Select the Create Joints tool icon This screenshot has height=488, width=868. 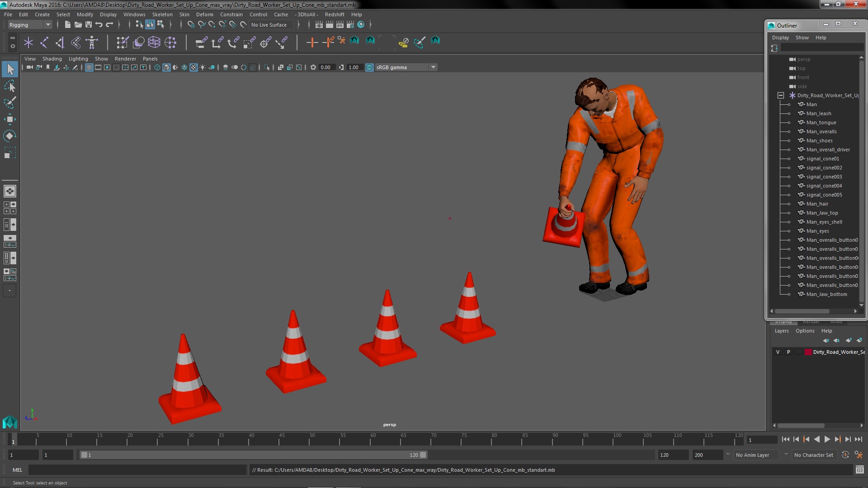pyautogui.click(x=44, y=42)
